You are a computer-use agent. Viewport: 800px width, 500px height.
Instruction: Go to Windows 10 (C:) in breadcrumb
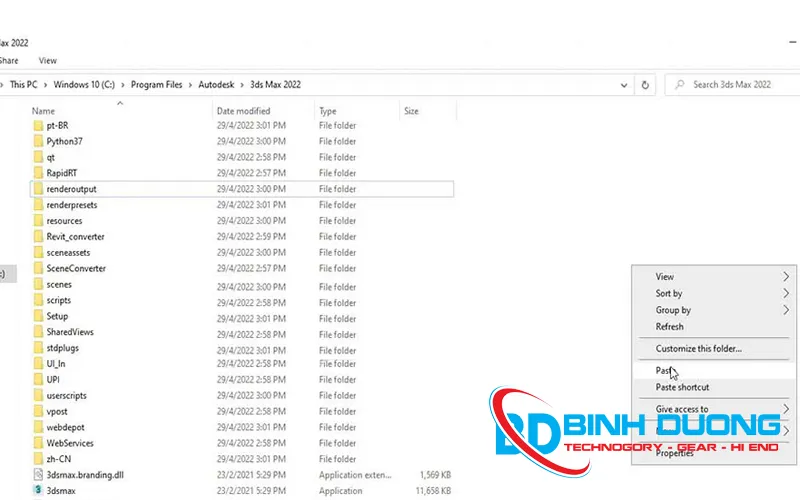pos(84,85)
